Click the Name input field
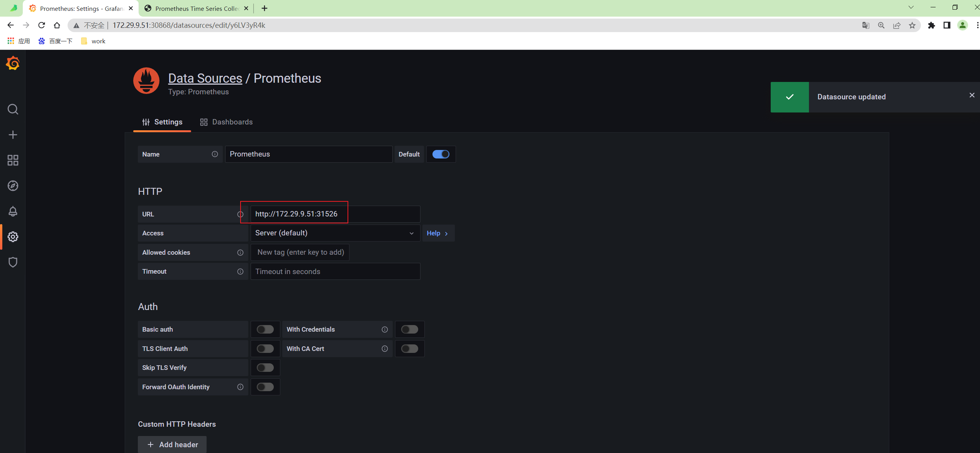 309,154
